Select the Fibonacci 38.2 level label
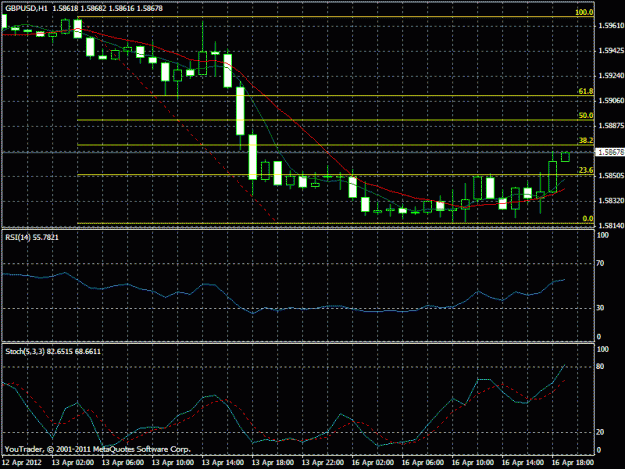Screen dimensions: 625x469 pyautogui.click(x=586, y=140)
